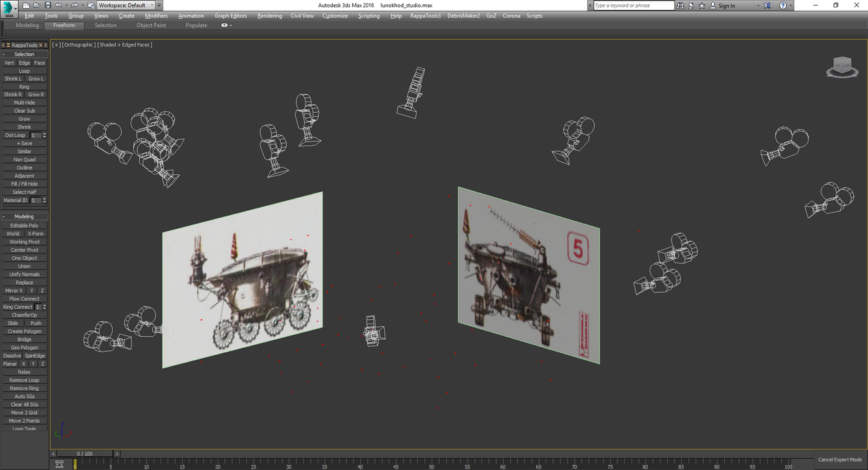
Task: Expand the Help question mark dropdown arrow
Action: [x=790, y=6]
